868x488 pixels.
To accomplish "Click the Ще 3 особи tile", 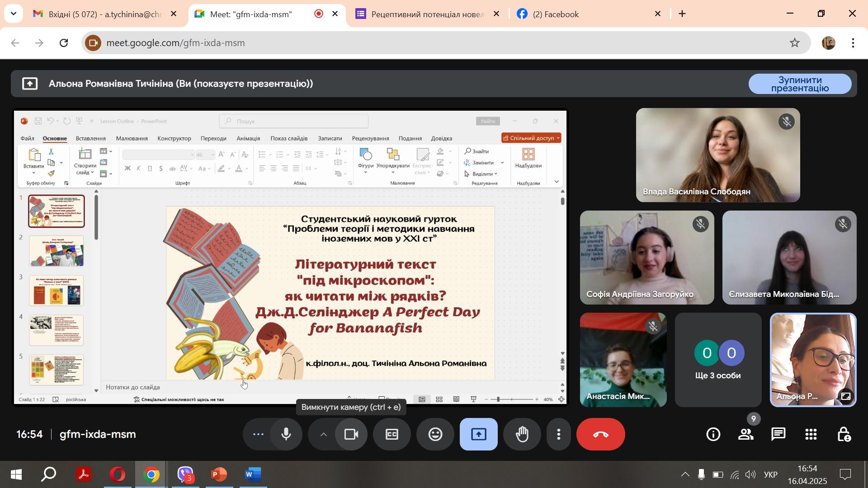I will pos(718,360).
